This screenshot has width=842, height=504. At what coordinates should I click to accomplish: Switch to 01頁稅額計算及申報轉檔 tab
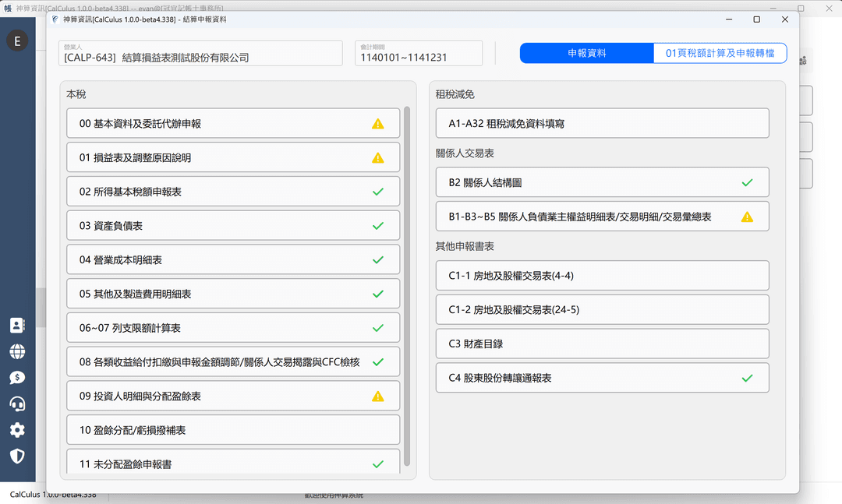[x=720, y=54]
